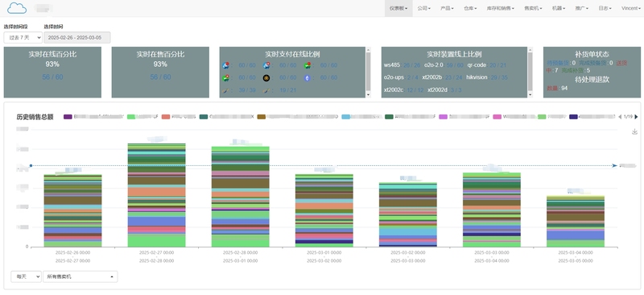This screenshot has width=644, height=295.
Task: Click the 56 / 60 online percentage link
Action: click(52, 77)
